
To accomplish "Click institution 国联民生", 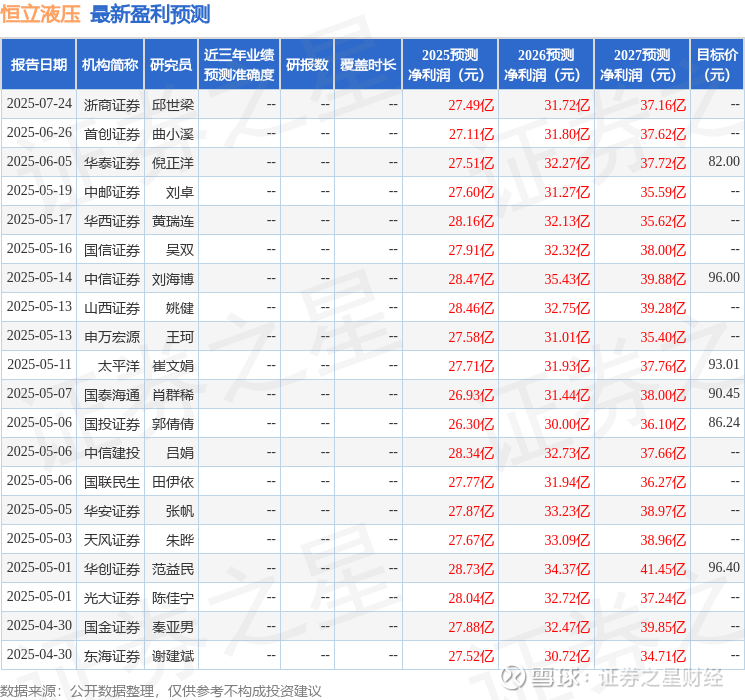I will tap(112, 482).
